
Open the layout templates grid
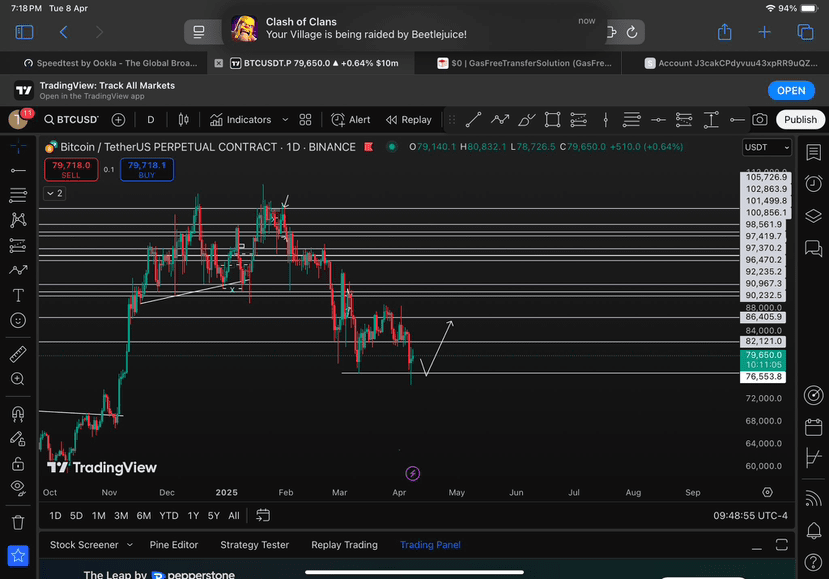click(x=305, y=120)
